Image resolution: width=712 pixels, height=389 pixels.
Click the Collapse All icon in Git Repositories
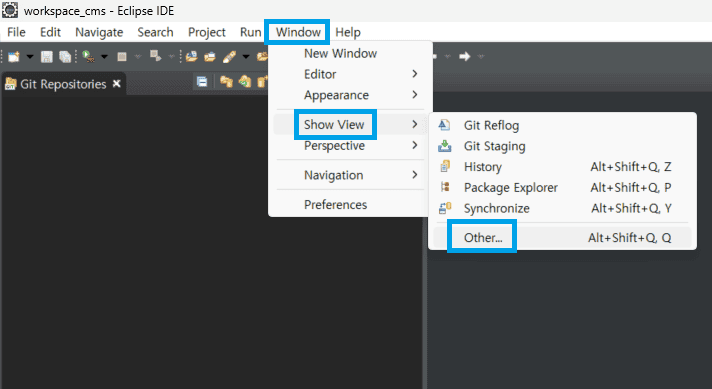pos(202,82)
